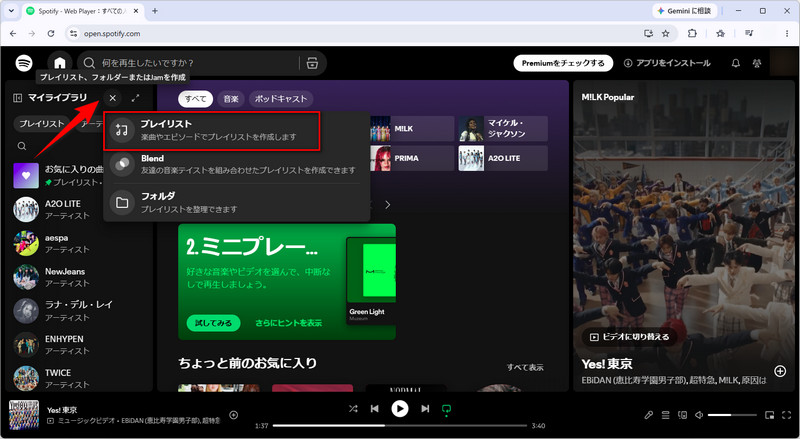Select プレイリスト option in create menu
Image resolution: width=800 pixels, height=439 pixels.
pyautogui.click(x=212, y=131)
